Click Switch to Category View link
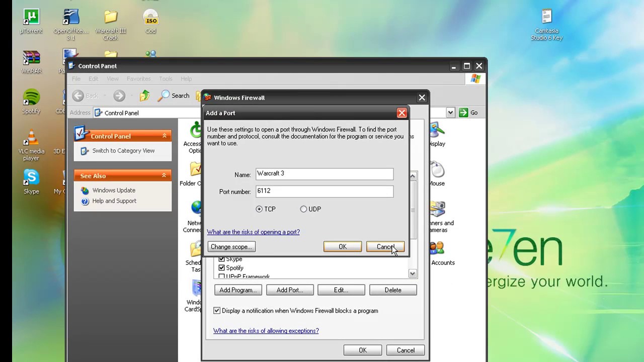Screen dimensions: 644x362 pos(123,151)
